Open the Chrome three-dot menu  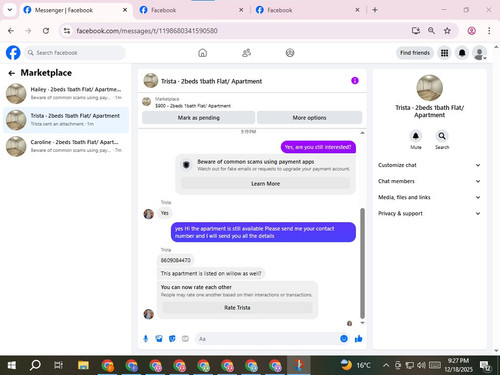489,31
